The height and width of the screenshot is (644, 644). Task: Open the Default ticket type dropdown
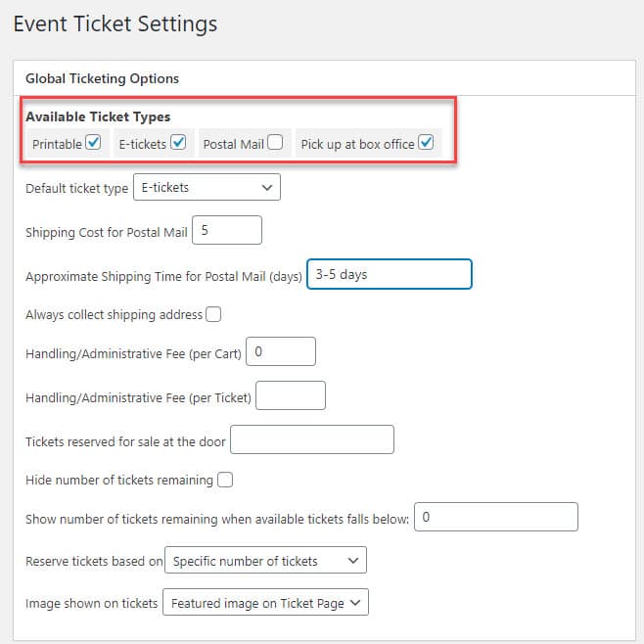[x=206, y=187]
